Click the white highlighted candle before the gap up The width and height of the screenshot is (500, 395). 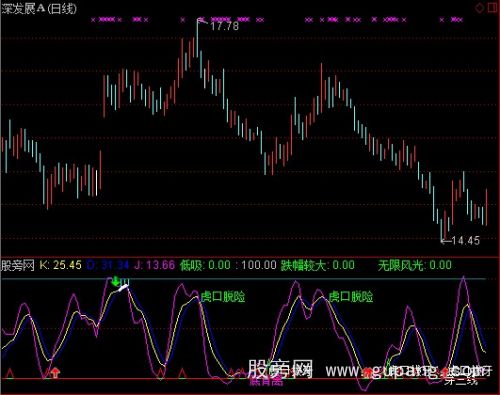pyautogui.click(x=97, y=183)
